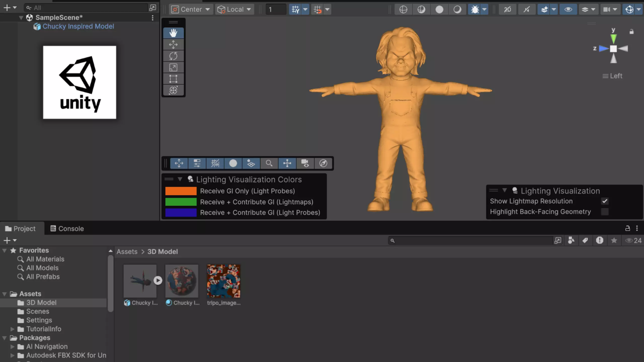Screen dimensions: 644x362
Task: Click the tripo_image texture thumbnail
Action: (x=224, y=281)
